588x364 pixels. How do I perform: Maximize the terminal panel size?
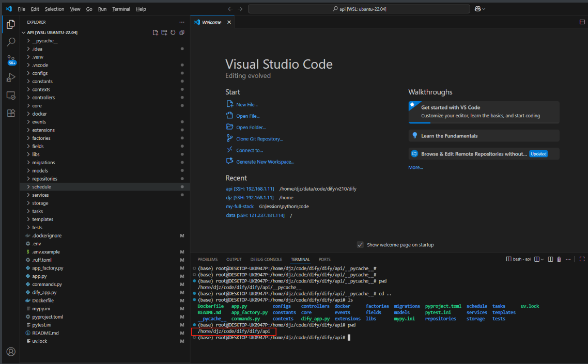[582, 259]
